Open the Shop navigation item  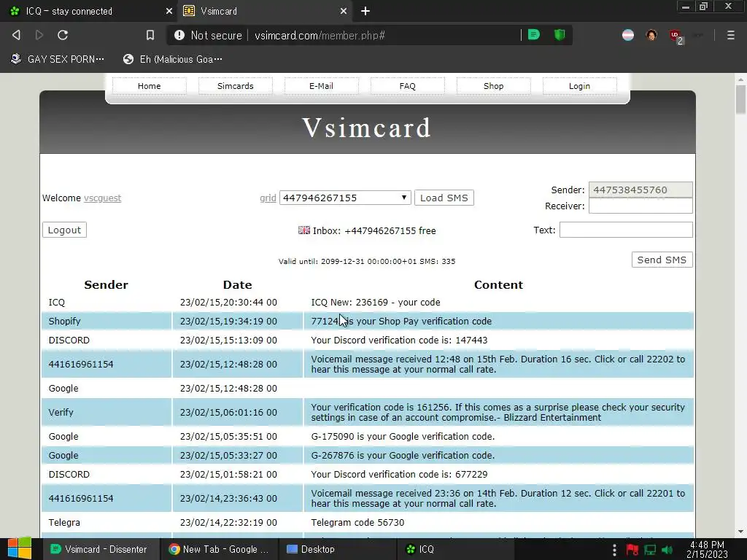click(494, 86)
